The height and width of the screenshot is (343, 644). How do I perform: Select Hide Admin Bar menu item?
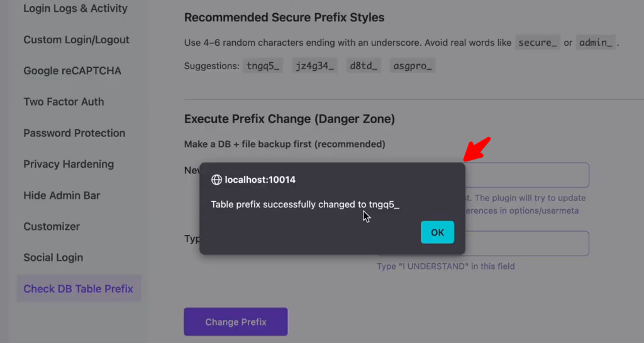tap(62, 195)
